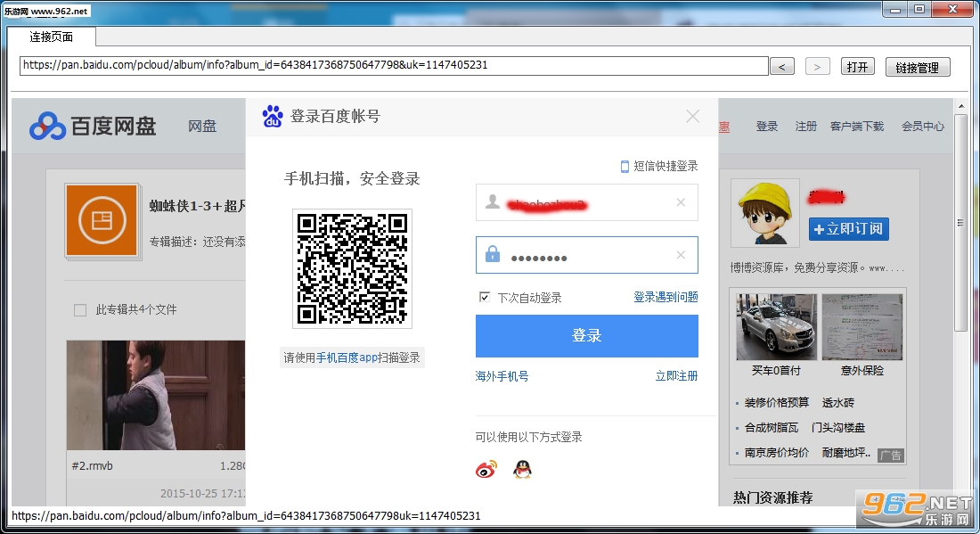This screenshot has width=980, height=534.
Task: Click the 百度网盘 cloud logo
Action: coord(47,127)
